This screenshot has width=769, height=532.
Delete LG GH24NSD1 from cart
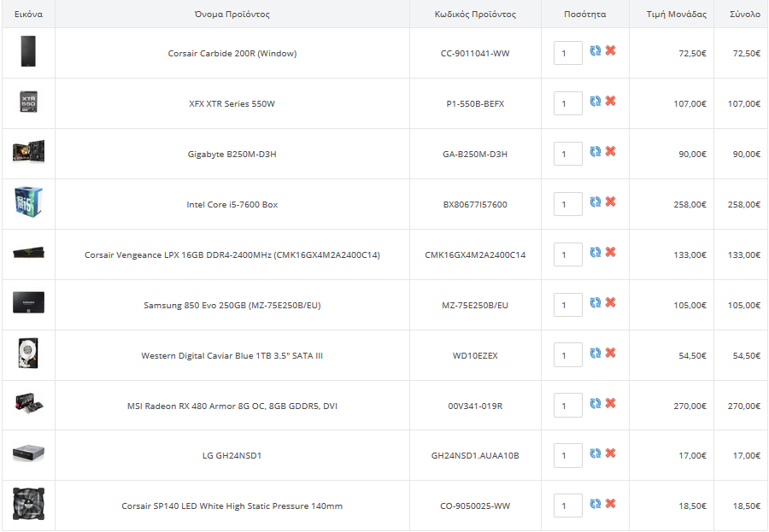click(x=611, y=453)
